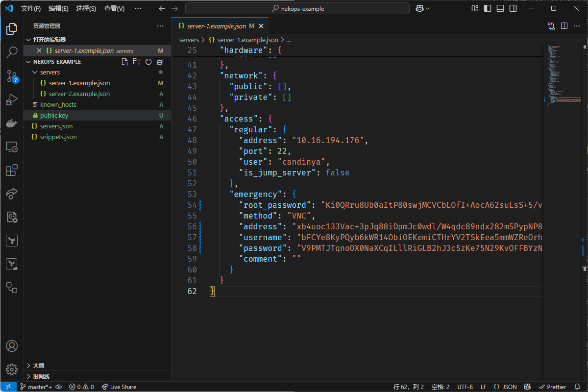Open Source Control view with 7 changes
Screen dimensions: 588x392
(12, 76)
